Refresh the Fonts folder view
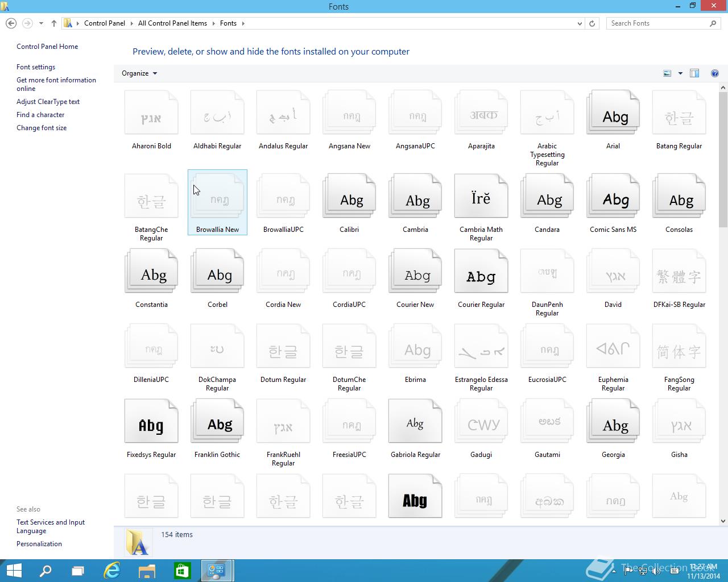The image size is (728, 582). pos(592,23)
